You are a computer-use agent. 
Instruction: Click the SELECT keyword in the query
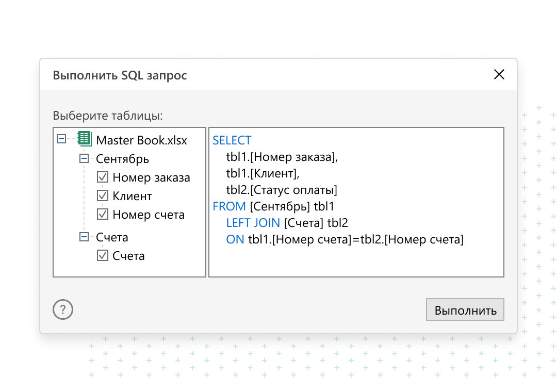[232, 140]
